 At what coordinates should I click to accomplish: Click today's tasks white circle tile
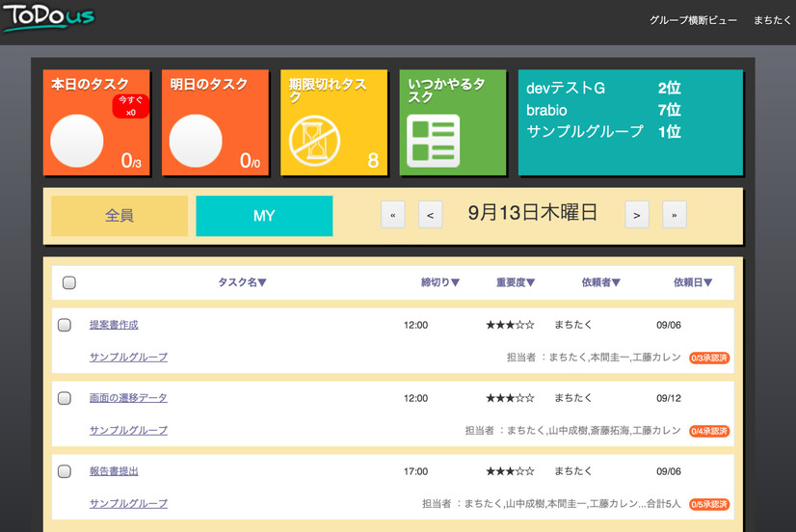[x=76, y=141]
